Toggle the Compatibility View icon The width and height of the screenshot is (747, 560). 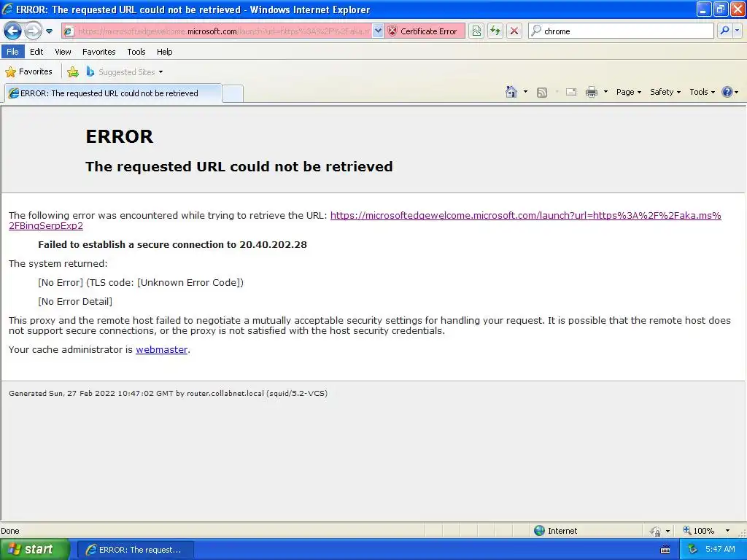[476, 31]
